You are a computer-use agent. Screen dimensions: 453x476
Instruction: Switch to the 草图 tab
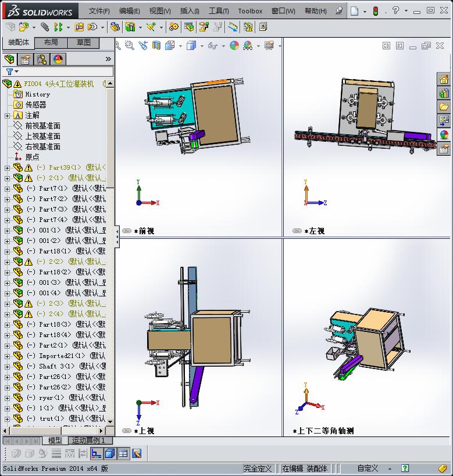tap(84, 43)
